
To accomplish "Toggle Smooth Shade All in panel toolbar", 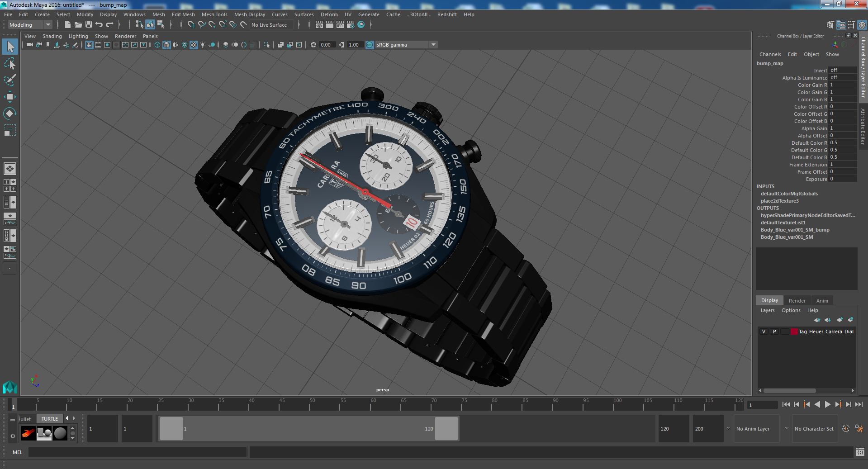I will [x=166, y=45].
